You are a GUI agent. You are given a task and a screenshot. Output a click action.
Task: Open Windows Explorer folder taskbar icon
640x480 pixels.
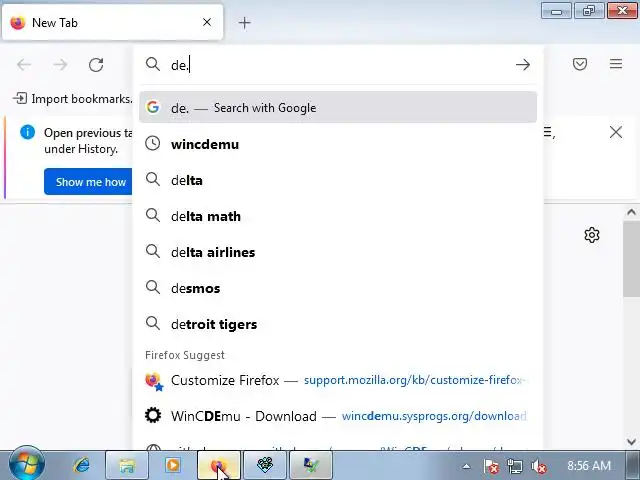[x=127, y=465]
